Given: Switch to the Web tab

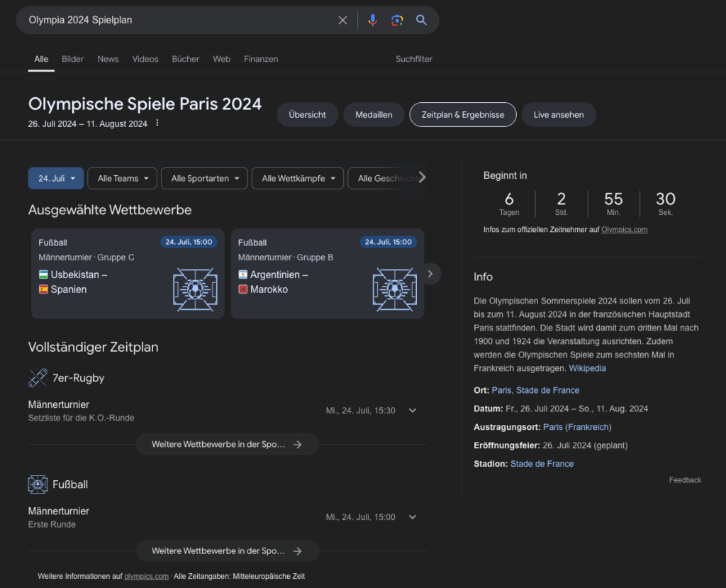Looking at the screenshot, I should tap(222, 60).
